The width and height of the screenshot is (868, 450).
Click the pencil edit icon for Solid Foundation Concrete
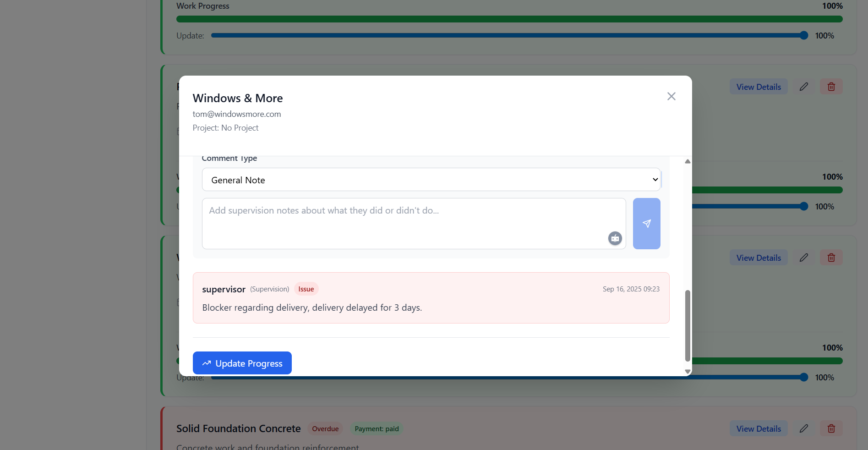click(803, 428)
